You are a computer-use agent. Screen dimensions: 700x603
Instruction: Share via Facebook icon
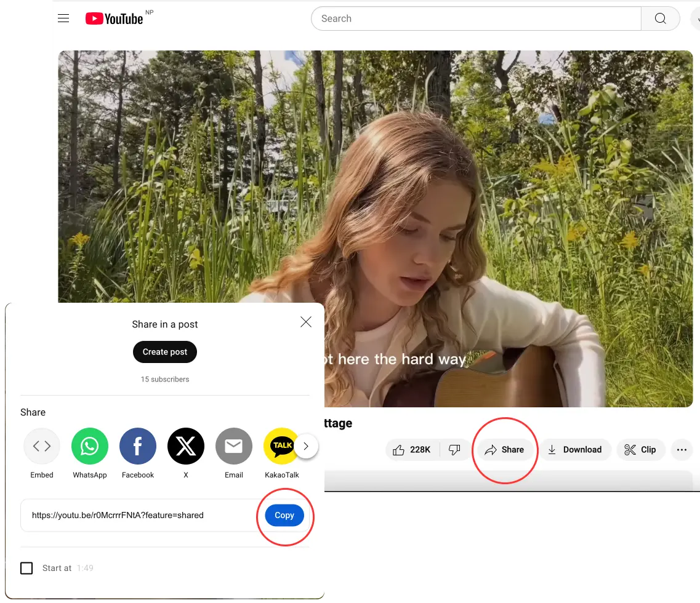tap(138, 446)
